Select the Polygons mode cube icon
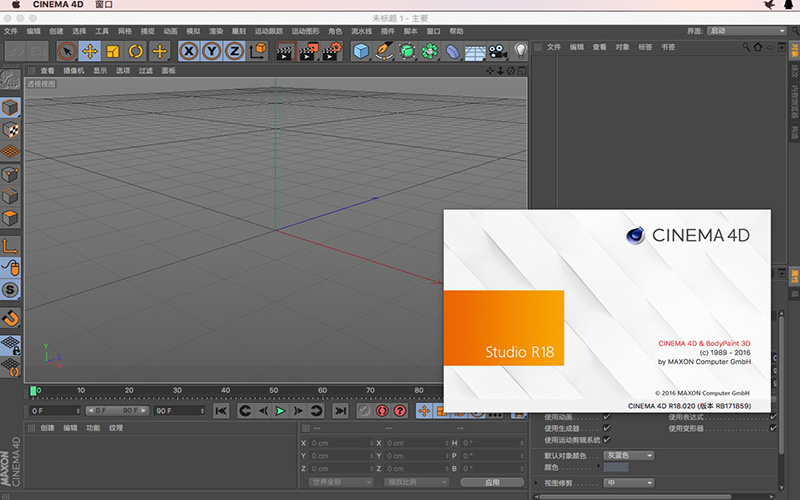The image size is (800, 500). (10, 218)
